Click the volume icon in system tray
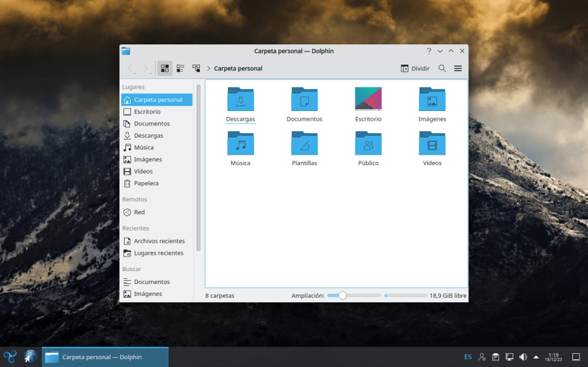 click(x=523, y=357)
